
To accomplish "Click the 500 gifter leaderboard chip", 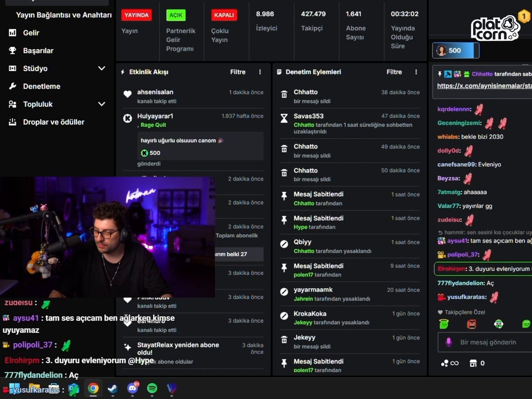I will (456, 51).
